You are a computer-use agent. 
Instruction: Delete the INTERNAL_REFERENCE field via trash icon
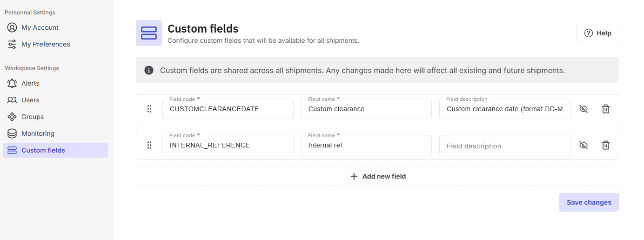point(605,145)
